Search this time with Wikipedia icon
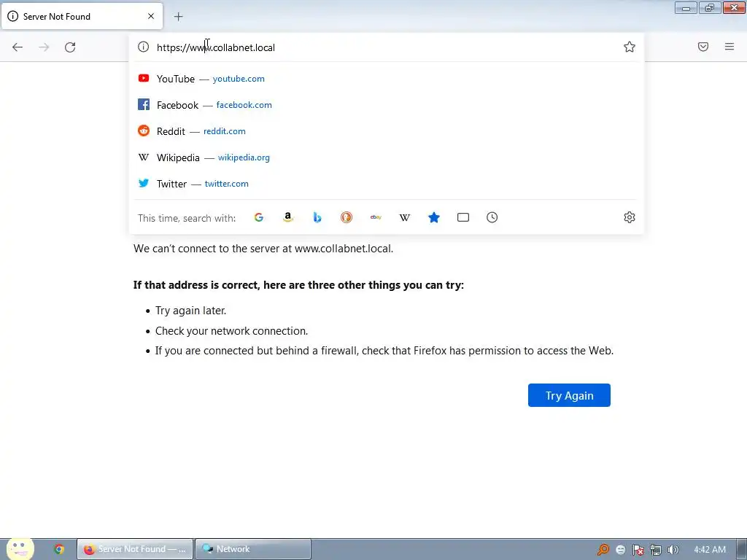Image resolution: width=747 pixels, height=560 pixels. (404, 217)
